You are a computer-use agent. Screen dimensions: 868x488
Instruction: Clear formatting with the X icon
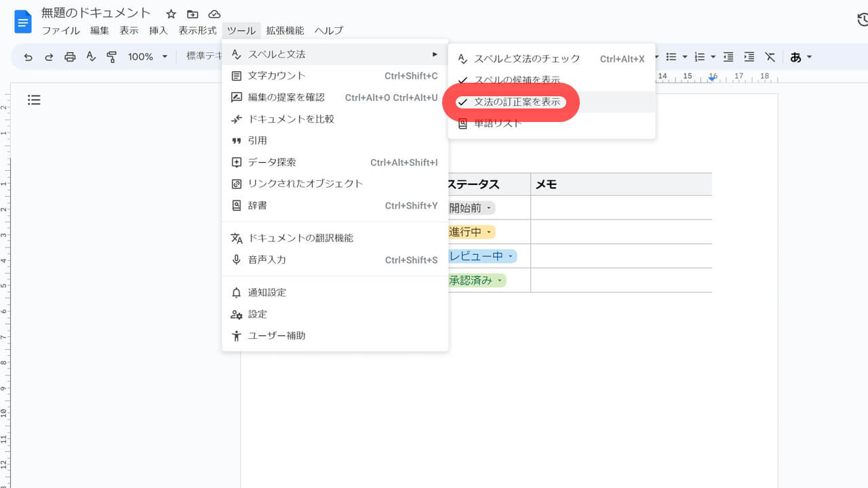(770, 57)
